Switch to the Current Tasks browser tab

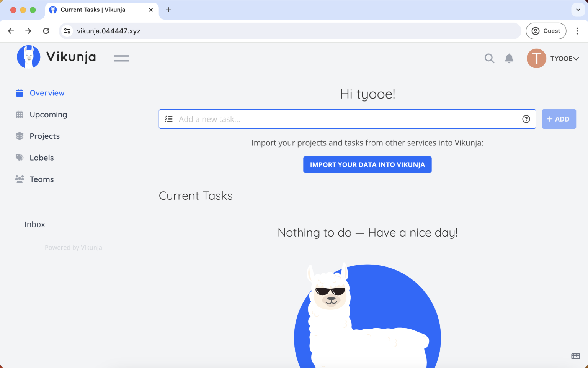[x=93, y=10]
